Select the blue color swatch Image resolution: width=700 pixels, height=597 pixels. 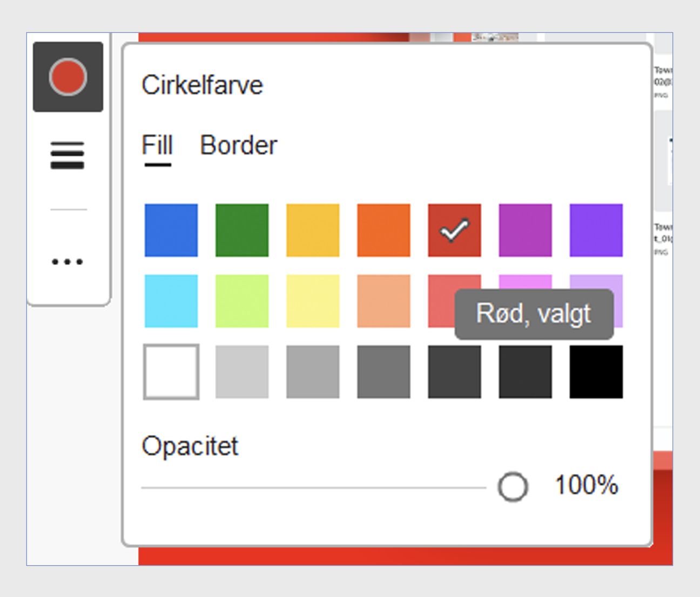171,230
